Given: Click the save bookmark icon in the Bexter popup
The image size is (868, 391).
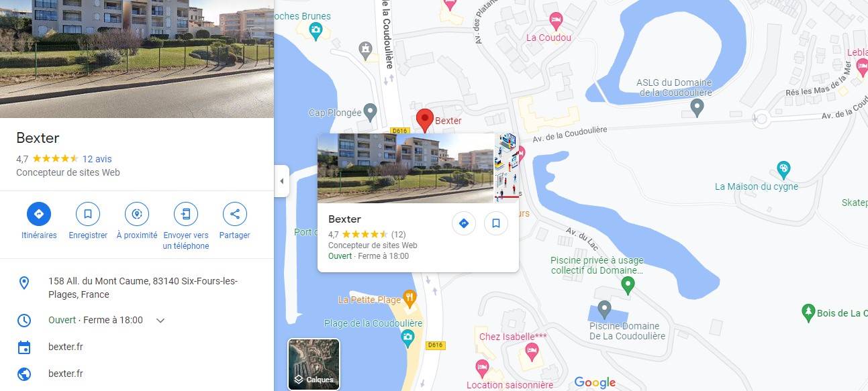Looking at the screenshot, I should coord(496,223).
